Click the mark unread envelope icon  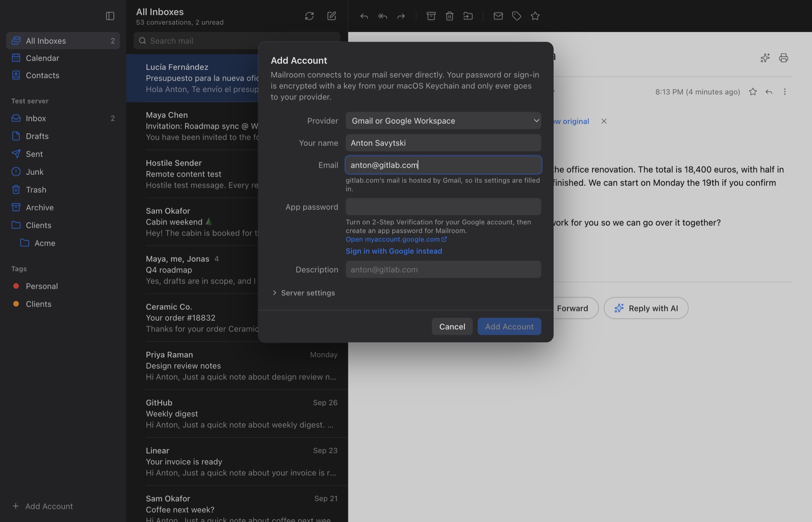[498, 16]
